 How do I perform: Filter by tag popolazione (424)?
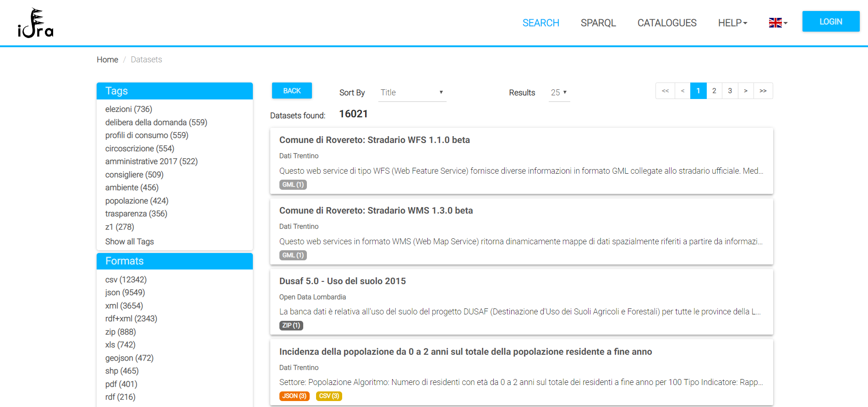coord(137,201)
